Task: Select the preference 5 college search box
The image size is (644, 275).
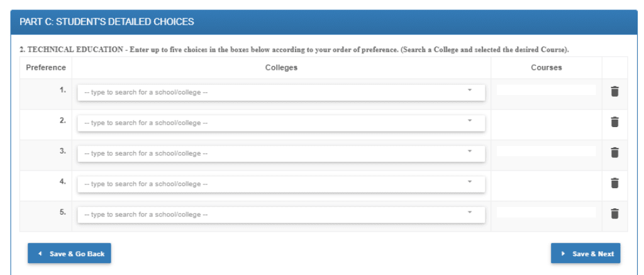Action: pos(281,215)
